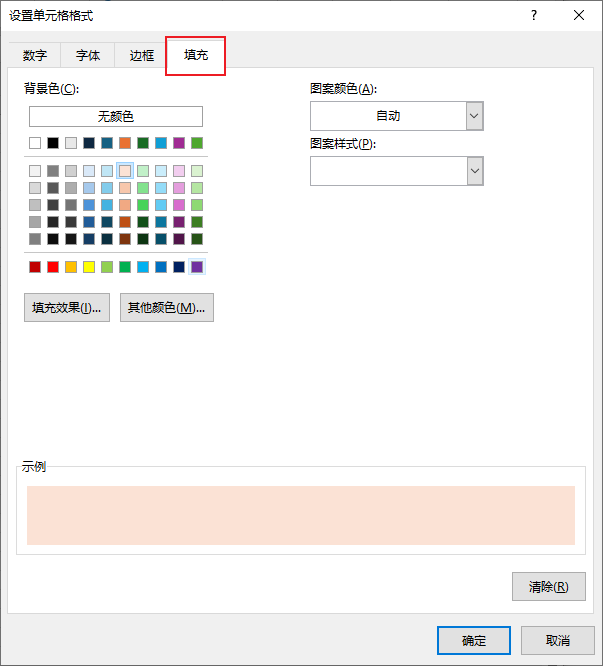Viewport: 603px width, 666px height.
Task: Select the 填充 tab
Action: tap(195, 55)
